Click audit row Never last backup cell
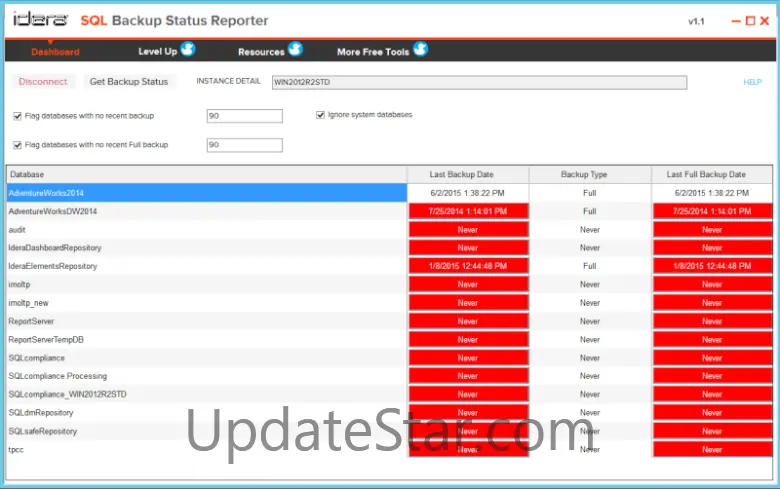 tap(468, 230)
